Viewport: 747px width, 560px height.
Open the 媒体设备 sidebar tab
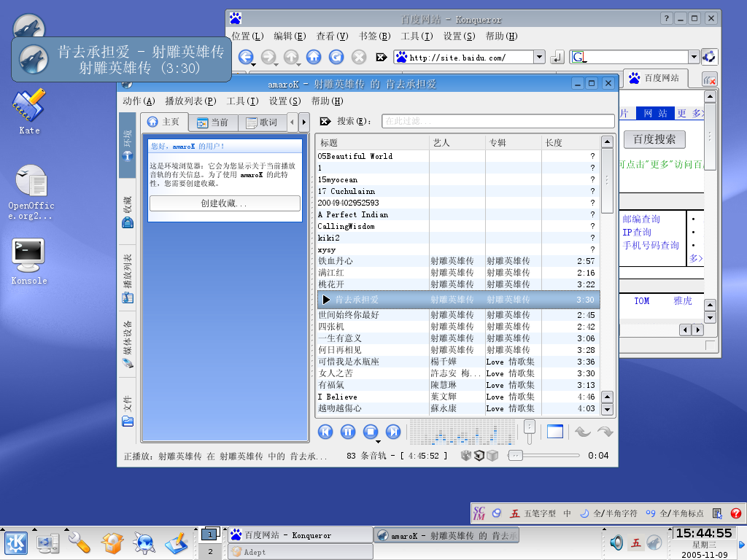[x=127, y=344]
